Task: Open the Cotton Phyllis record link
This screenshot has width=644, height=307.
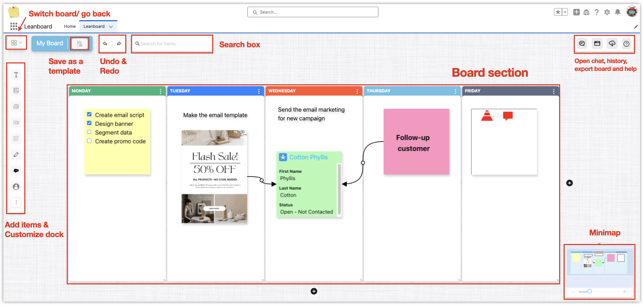Action: [x=308, y=157]
